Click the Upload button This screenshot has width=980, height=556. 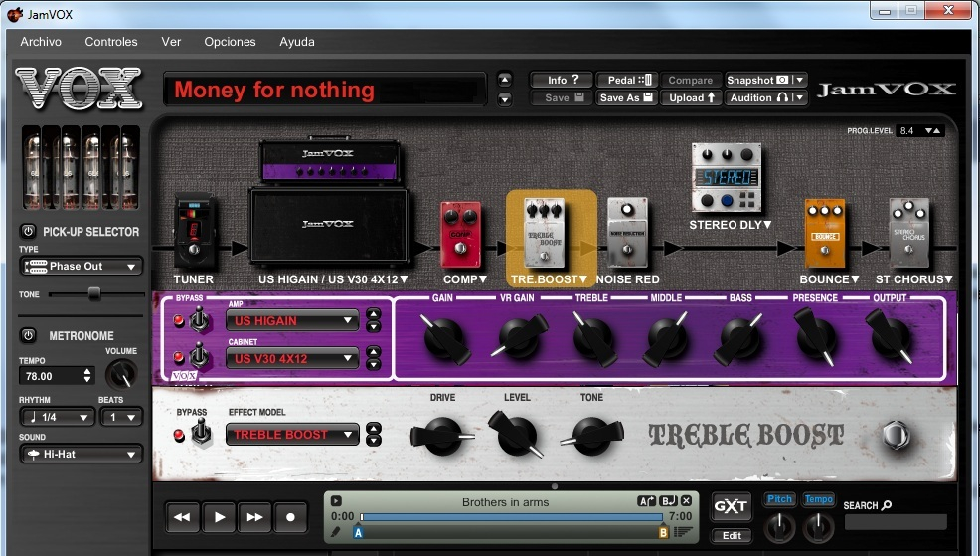(x=691, y=97)
